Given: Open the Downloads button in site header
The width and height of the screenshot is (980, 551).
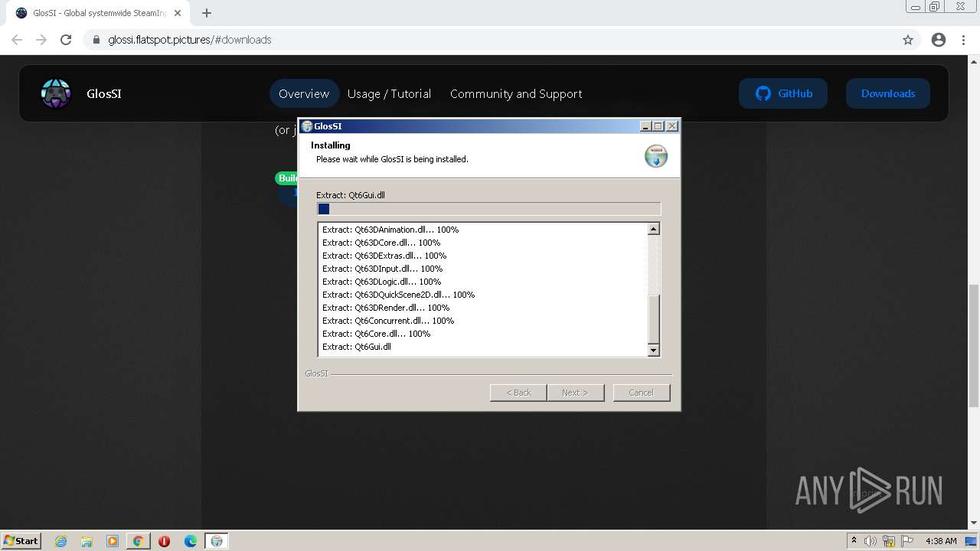Looking at the screenshot, I should (888, 93).
